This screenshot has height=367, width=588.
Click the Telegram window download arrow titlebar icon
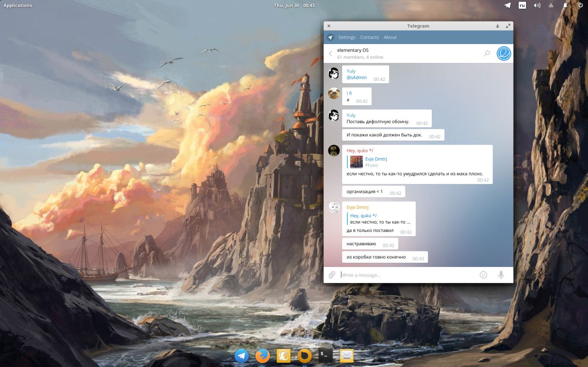(x=498, y=26)
